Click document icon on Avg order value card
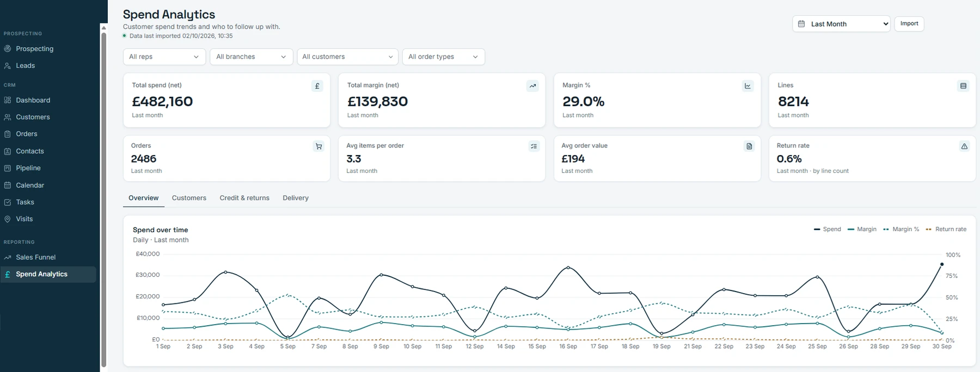The width and height of the screenshot is (980, 372). (749, 146)
